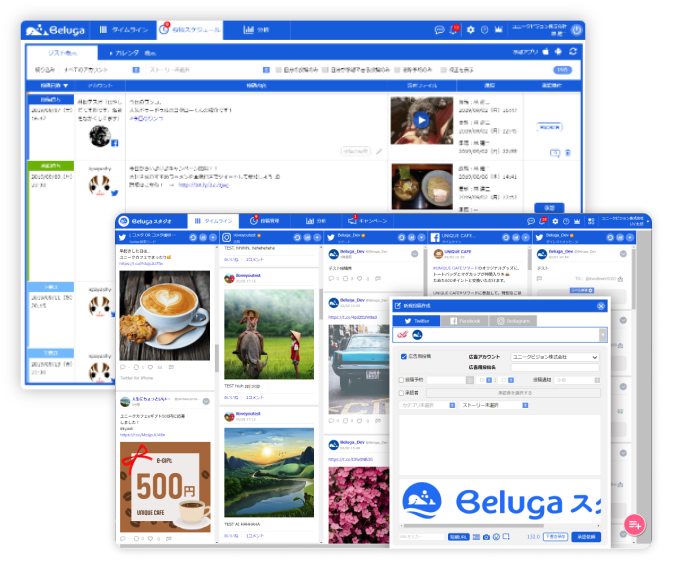The height and width of the screenshot is (570, 673).
Task: Toggle the 削除予約のみ filter checkbox
Action: [397, 70]
